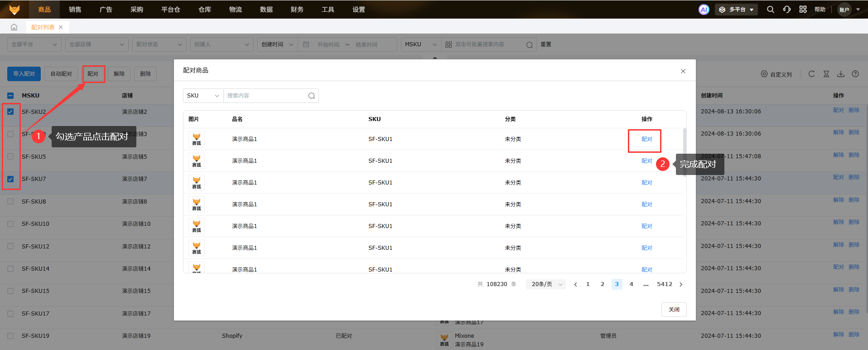
Task: Click the 重置 button
Action: tap(546, 44)
